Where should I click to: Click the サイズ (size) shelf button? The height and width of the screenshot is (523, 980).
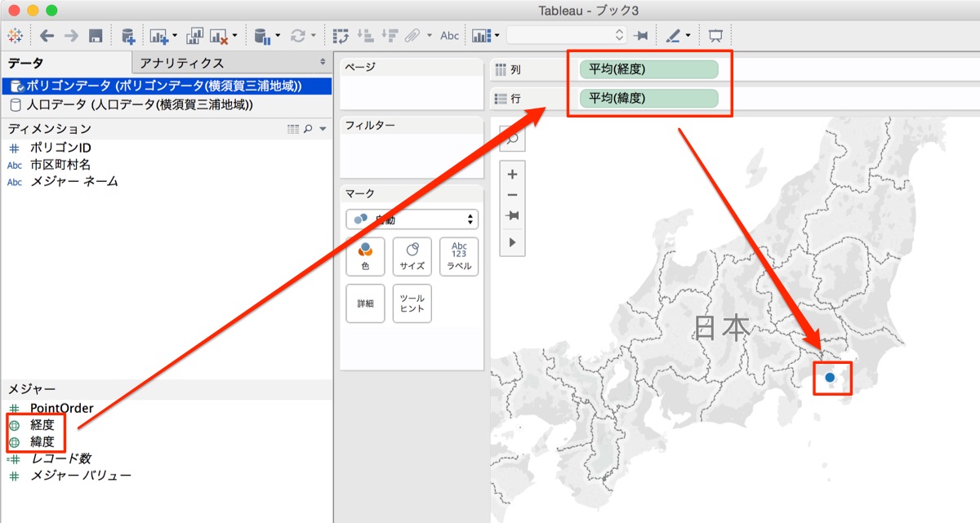(412, 256)
